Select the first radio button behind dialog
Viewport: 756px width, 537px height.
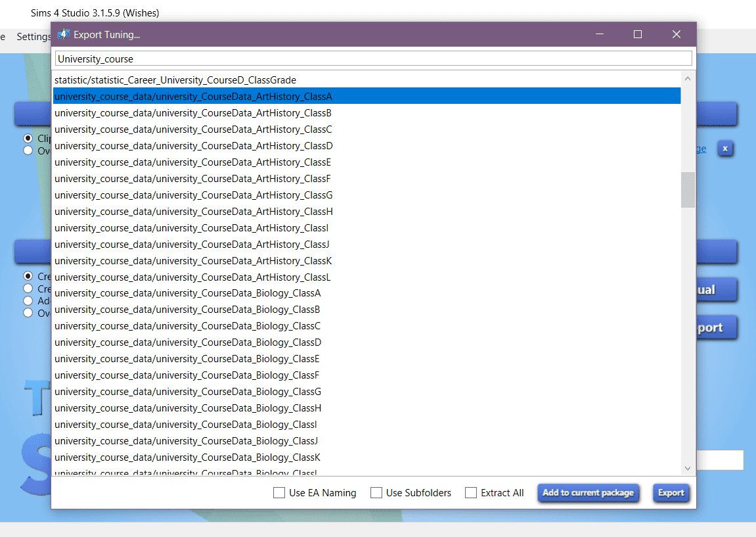point(28,139)
